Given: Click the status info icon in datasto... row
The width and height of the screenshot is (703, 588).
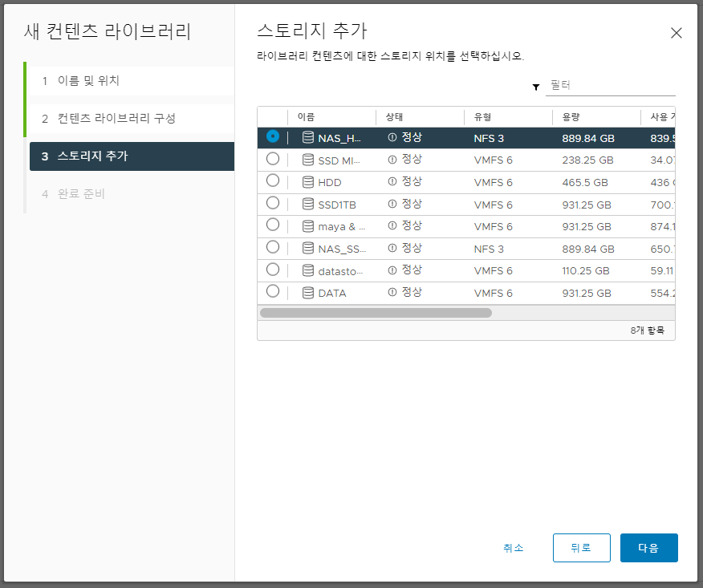Looking at the screenshot, I should pyautogui.click(x=392, y=270).
